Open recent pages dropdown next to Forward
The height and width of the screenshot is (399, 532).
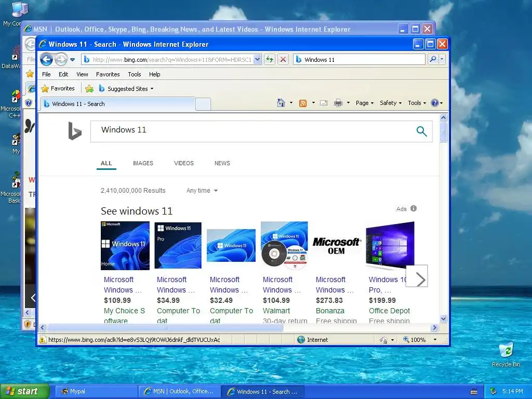coord(72,60)
